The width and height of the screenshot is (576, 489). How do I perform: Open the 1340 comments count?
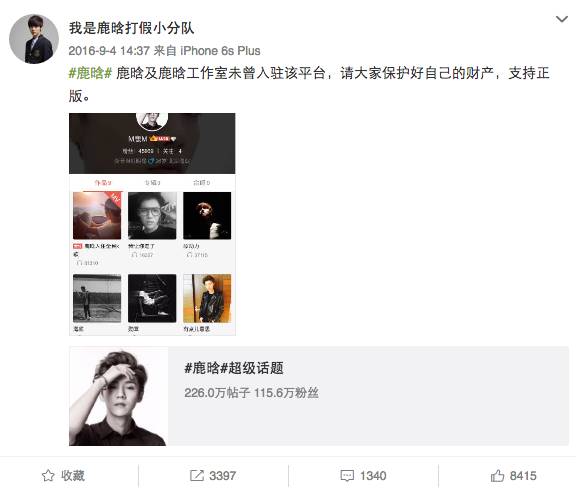pos(373,476)
